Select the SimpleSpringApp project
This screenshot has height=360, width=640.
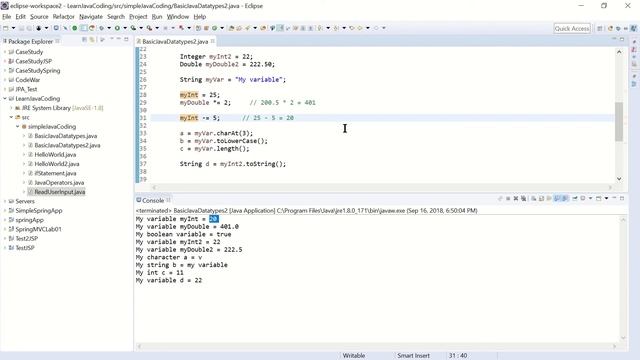[x=39, y=211]
